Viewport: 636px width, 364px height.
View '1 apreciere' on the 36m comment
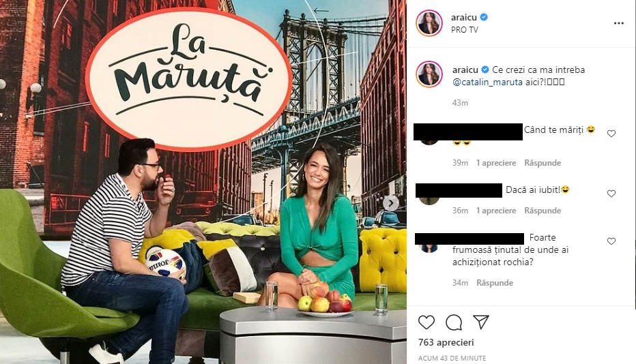[496, 211]
